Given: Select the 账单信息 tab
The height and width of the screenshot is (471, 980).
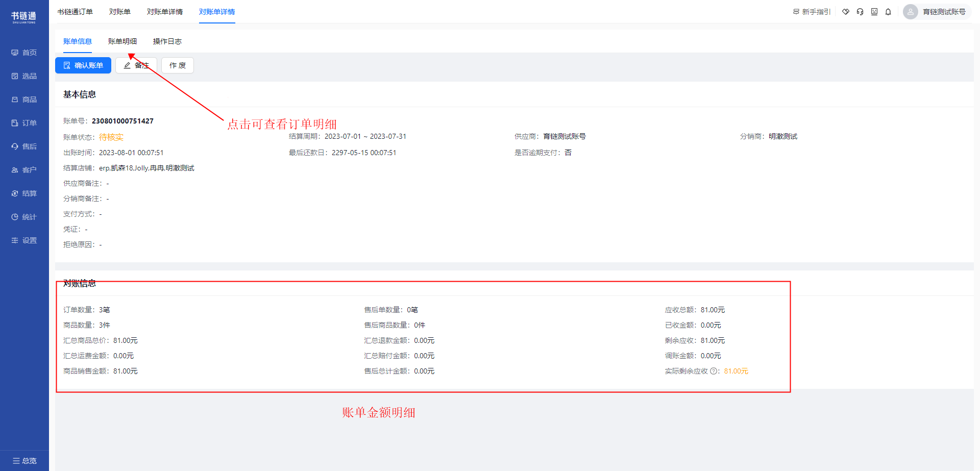Looking at the screenshot, I should point(78,41).
